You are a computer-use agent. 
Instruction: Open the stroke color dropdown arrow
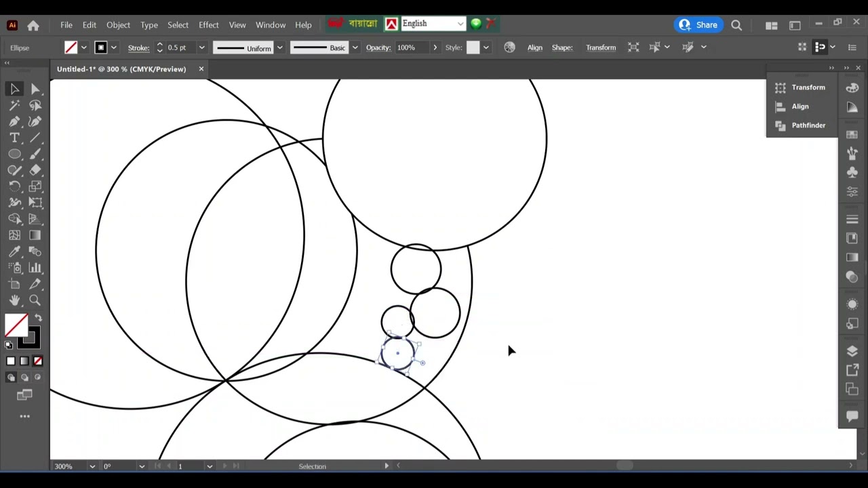pos(114,47)
